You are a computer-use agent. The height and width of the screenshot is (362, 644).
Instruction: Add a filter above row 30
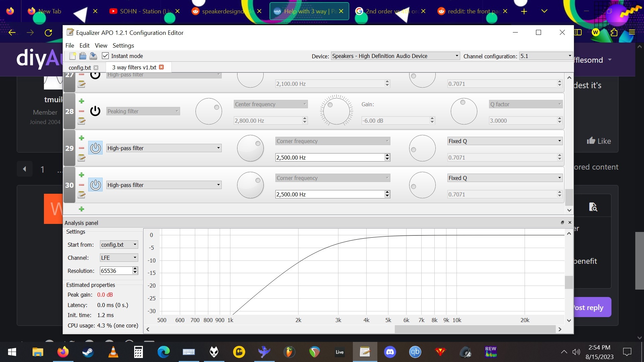coord(82,175)
